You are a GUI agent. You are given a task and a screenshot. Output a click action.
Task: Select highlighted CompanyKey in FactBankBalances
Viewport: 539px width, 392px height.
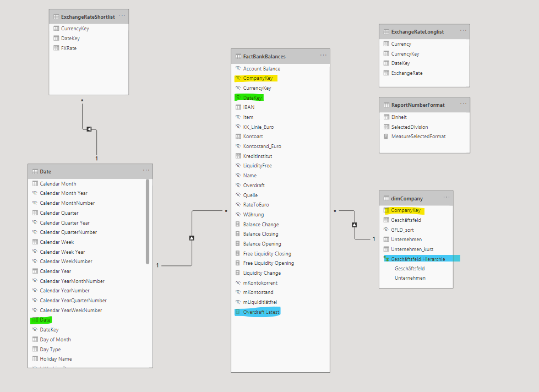pos(258,78)
